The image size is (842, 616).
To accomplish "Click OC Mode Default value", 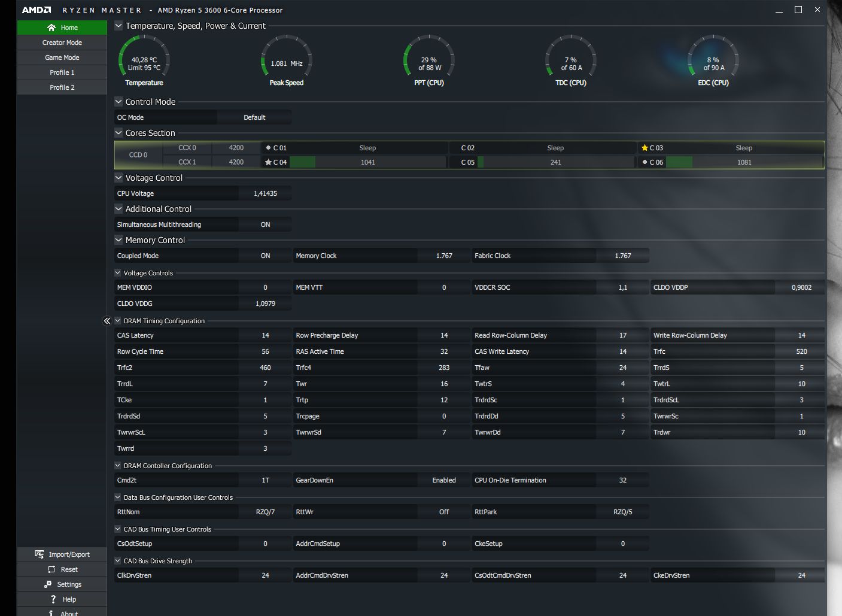I will pos(254,117).
